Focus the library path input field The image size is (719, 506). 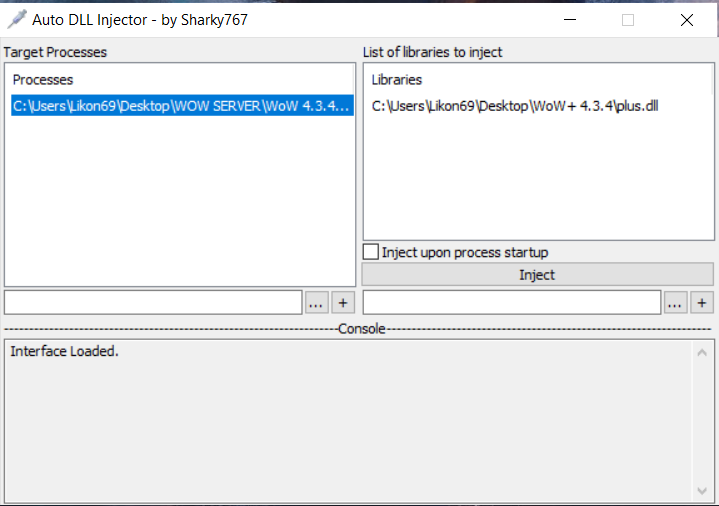[x=511, y=302]
